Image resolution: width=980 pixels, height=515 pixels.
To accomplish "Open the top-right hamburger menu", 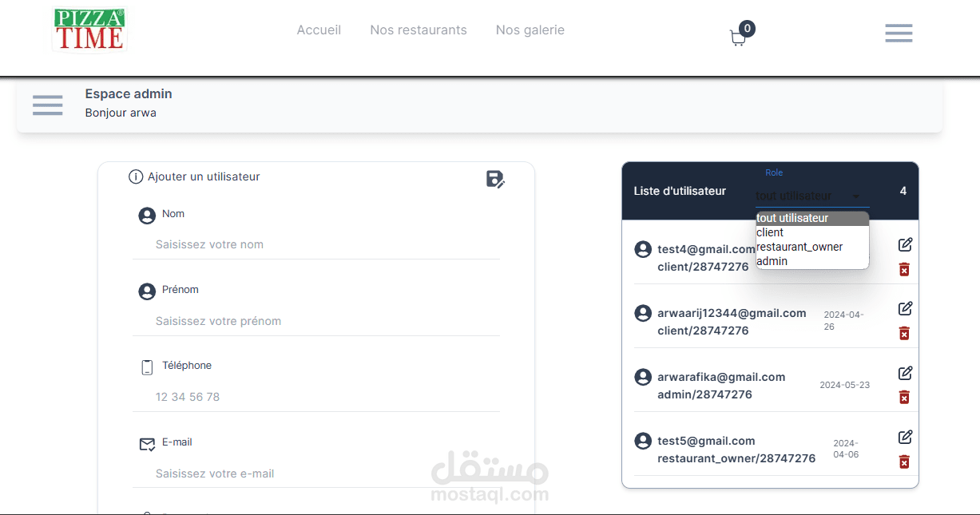I will click(899, 33).
